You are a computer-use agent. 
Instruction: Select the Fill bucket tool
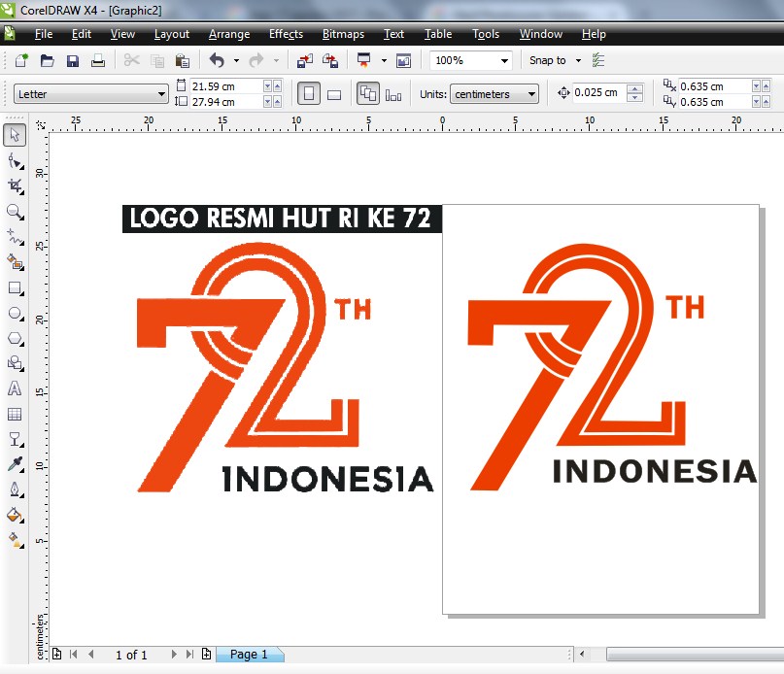[15, 515]
